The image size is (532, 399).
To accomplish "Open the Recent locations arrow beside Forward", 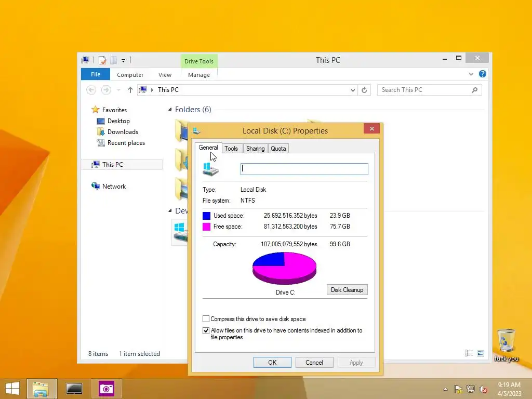I will tap(118, 90).
